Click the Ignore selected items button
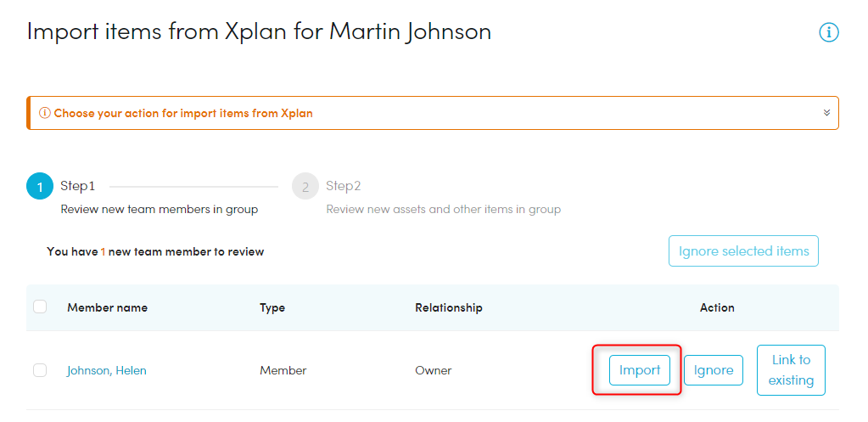Screen dimensions: 868x422 [x=743, y=251]
